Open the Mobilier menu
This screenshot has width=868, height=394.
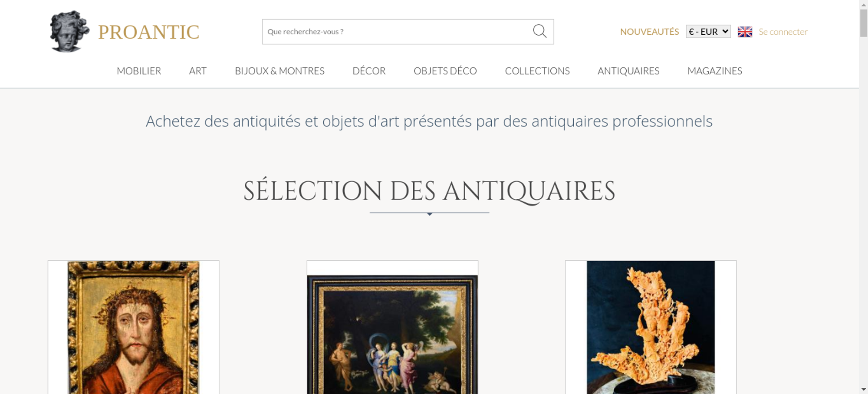[139, 71]
